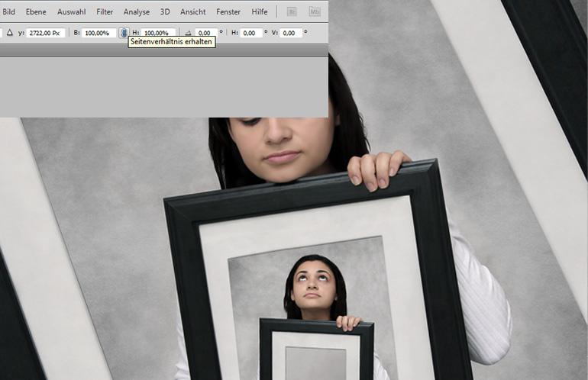Click the rotation angle icon

pyautogui.click(x=189, y=33)
